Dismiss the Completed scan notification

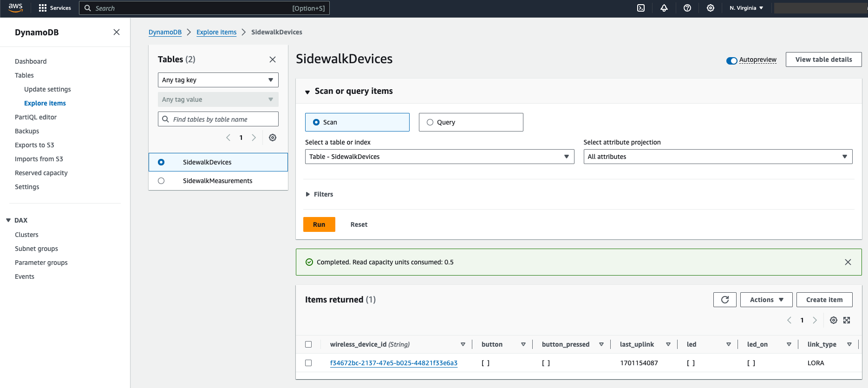(848, 262)
